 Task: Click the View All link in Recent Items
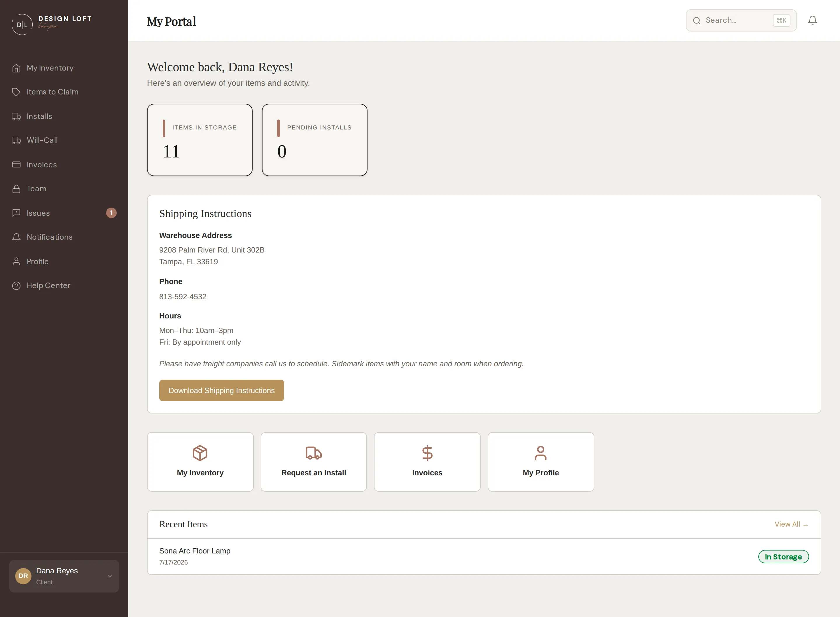point(791,524)
